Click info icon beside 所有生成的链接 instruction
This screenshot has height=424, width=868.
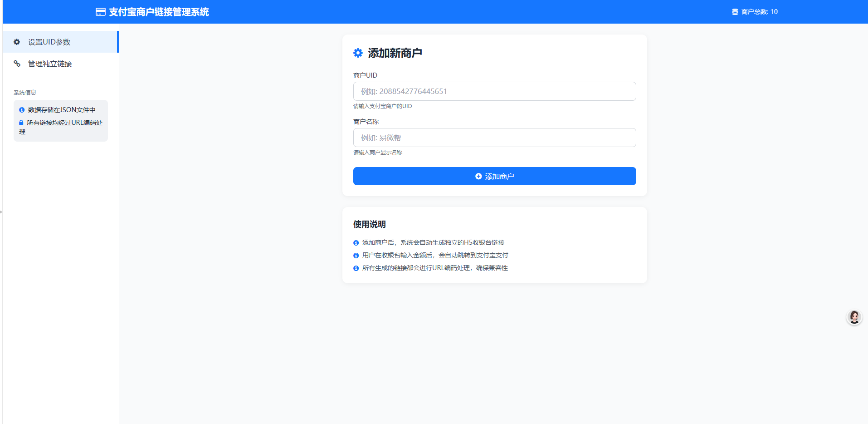356,268
